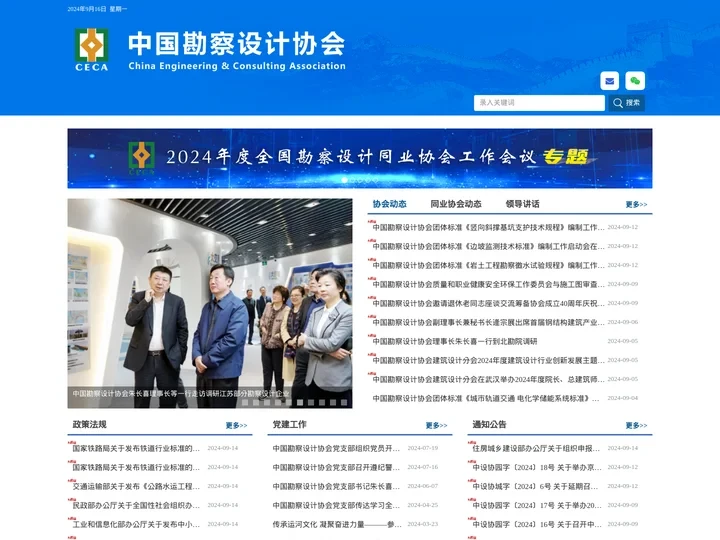Open 党支部传达学习全 article
This screenshot has width=720, height=540.
click(x=336, y=505)
